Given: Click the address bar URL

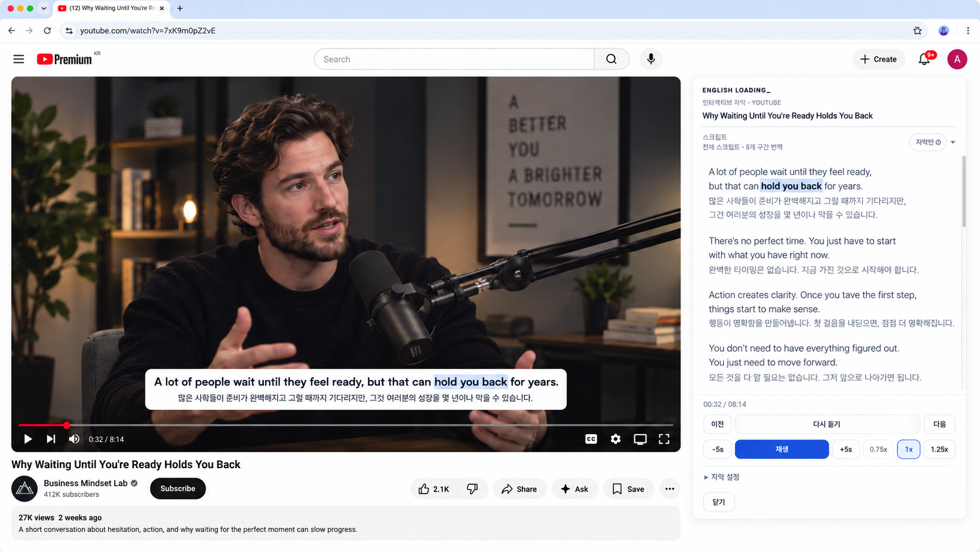Looking at the screenshot, I should pyautogui.click(x=148, y=31).
